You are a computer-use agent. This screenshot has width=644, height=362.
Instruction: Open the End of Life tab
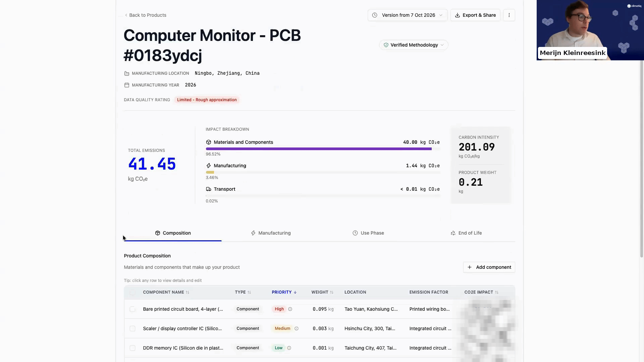466,233
